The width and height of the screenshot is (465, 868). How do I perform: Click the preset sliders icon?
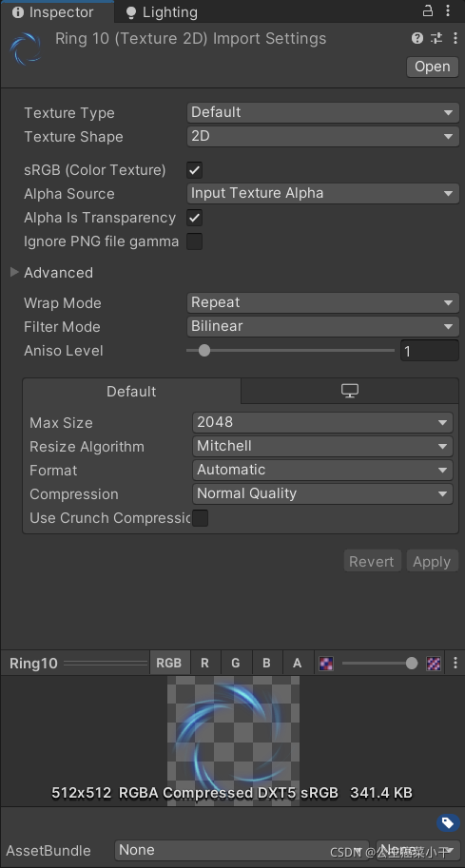point(436,38)
